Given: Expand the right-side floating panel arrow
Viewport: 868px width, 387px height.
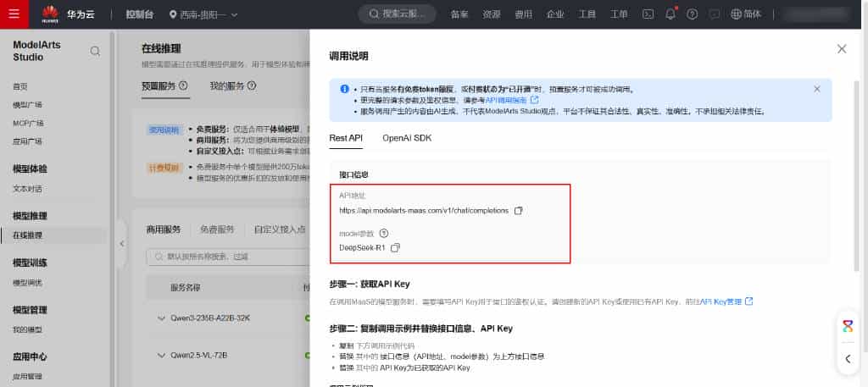Looking at the screenshot, I should click(848, 359).
